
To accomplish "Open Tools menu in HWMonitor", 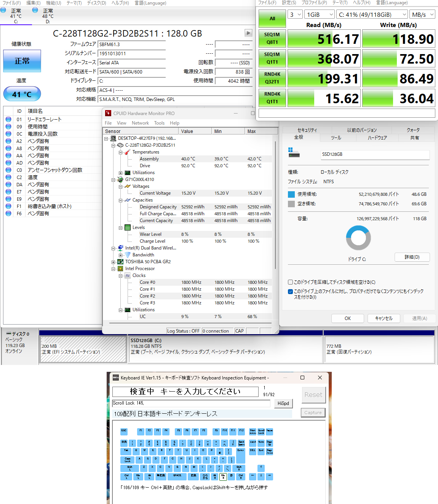I will (159, 123).
